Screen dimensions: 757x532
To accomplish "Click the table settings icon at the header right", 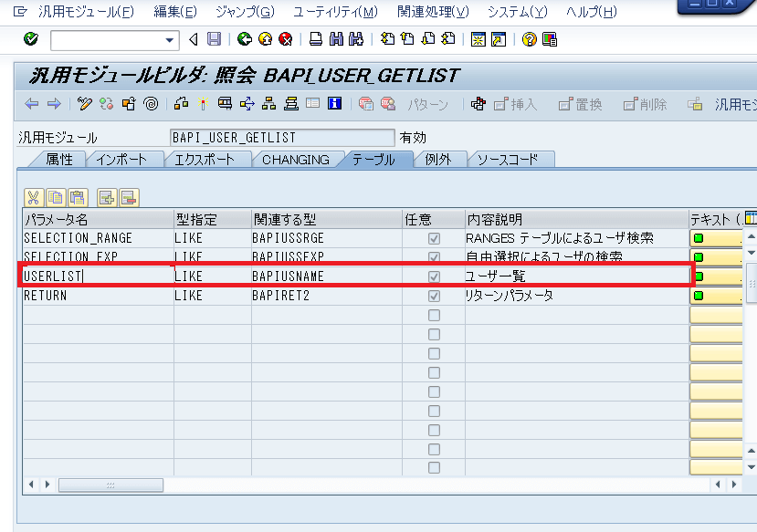I will (751, 217).
